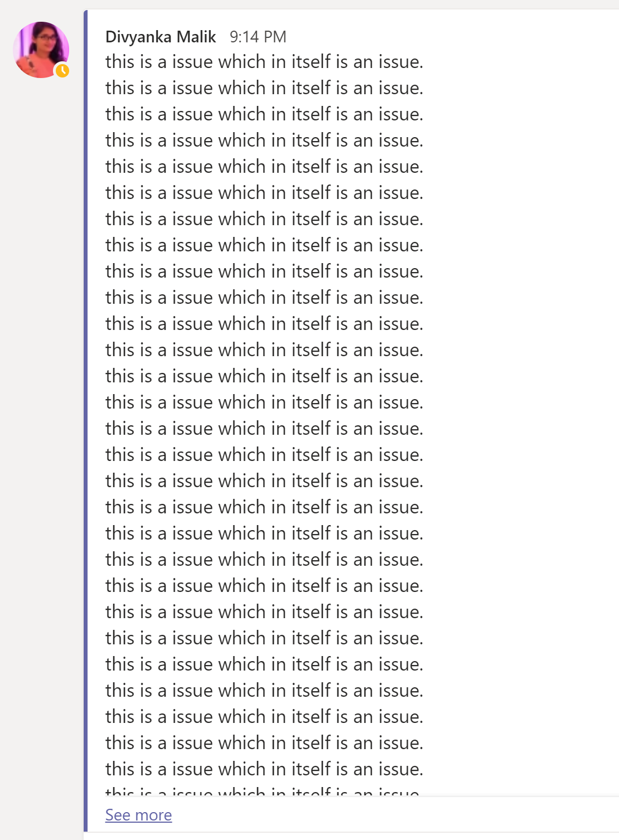619x840 pixels.
Task: Click the word "more" in See more link
Action: pyautogui.click(x=153, y=815)
